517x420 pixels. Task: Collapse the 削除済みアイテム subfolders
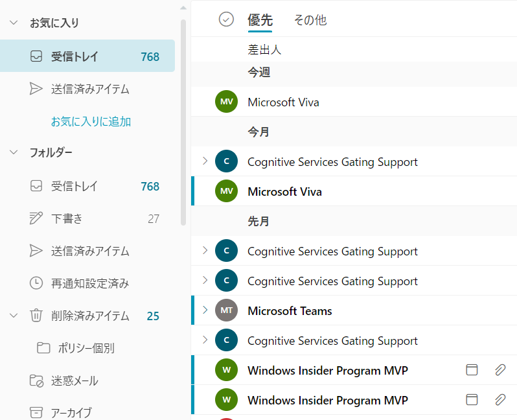pos(14,316)
